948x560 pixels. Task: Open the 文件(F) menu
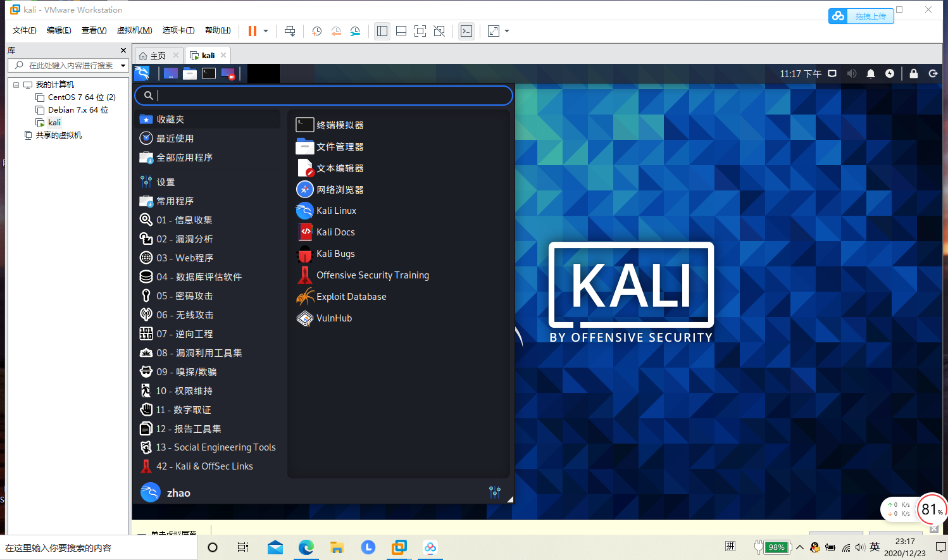[24, 30]
